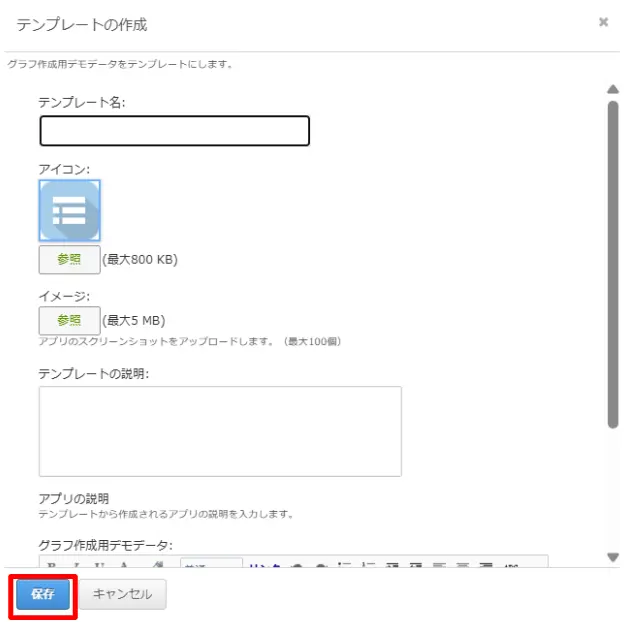Open the font size dropdown
Screen dimensions: 625x622
211,566
